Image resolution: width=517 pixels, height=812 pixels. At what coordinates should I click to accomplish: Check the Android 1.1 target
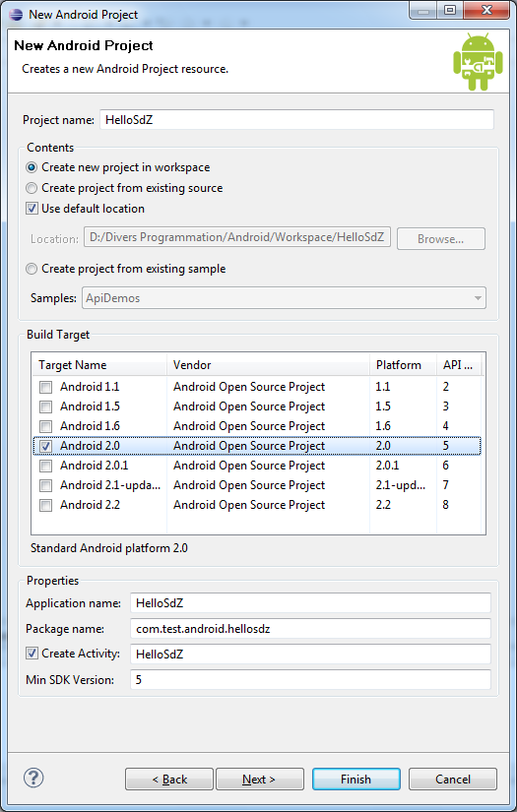46,387
